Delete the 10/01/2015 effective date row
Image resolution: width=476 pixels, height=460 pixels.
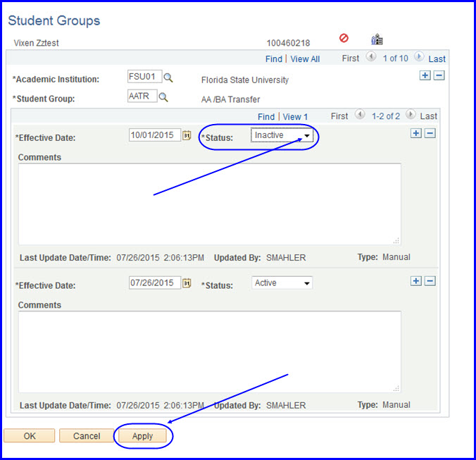430,133
